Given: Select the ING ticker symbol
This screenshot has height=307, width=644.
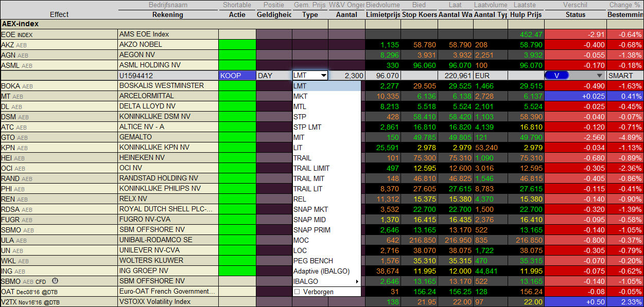Looking at the screenshot, I should [7, 271].
